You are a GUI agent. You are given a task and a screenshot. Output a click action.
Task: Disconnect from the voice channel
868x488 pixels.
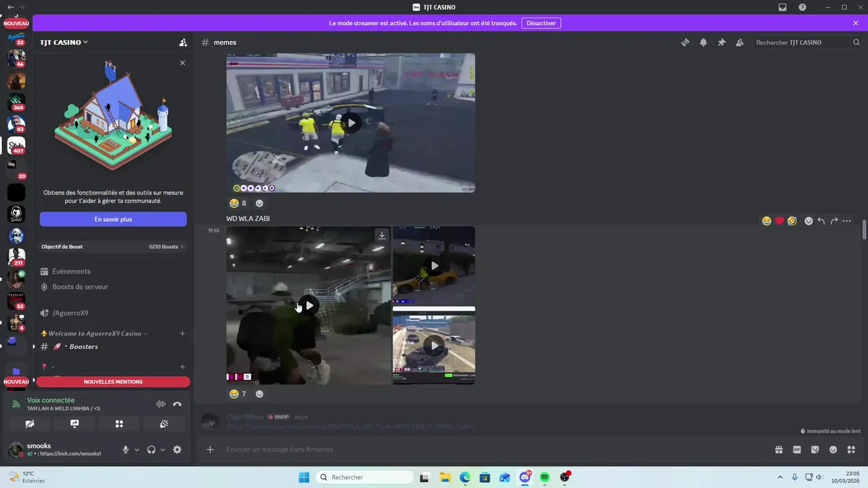(177, 404)
